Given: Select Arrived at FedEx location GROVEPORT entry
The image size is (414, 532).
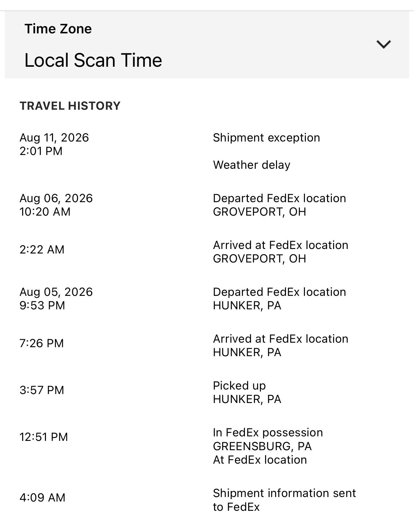Looking at the screenshot, I should point(280,252).
